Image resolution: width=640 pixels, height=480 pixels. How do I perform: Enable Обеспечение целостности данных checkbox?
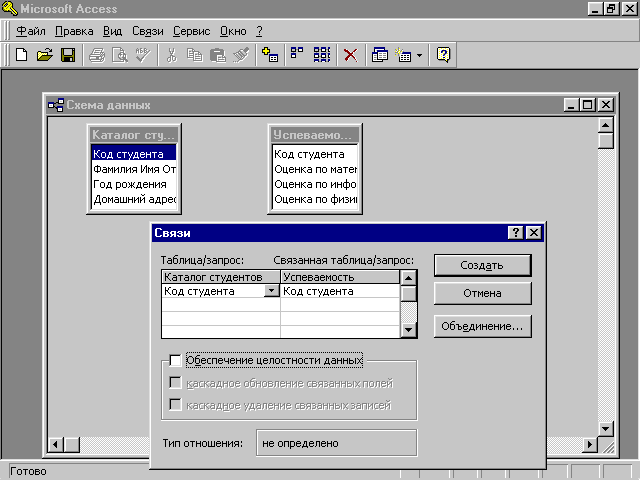(x=175, y=360)
